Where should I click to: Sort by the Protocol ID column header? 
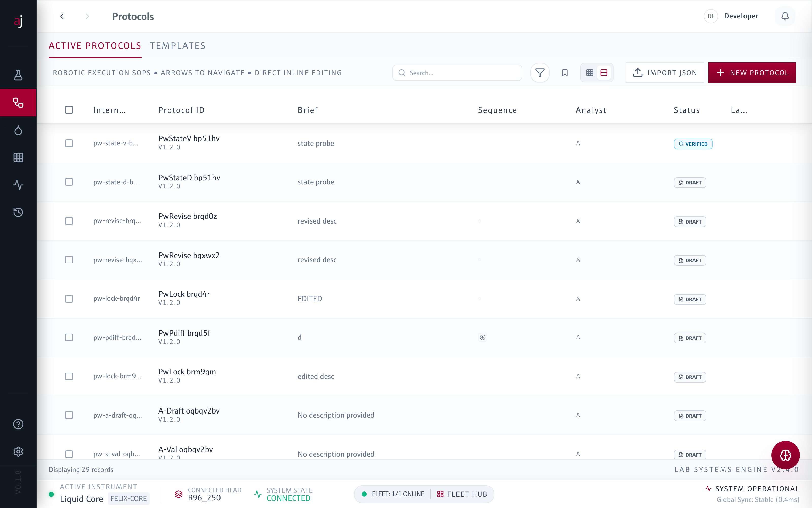pos(181,110)
